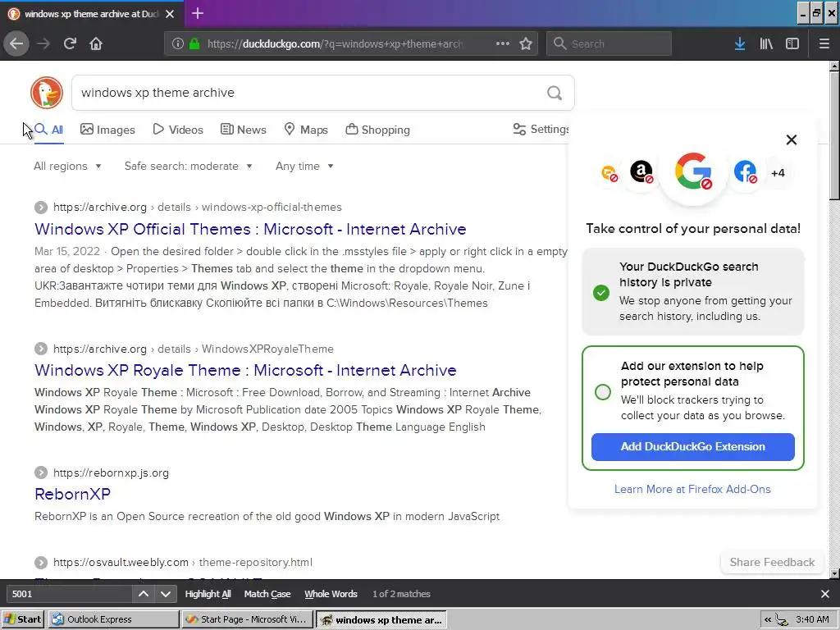The width and height of the screenshot is (840, 630).
Task: Click the green search-history-private checkmark
Action: point(601,293)
